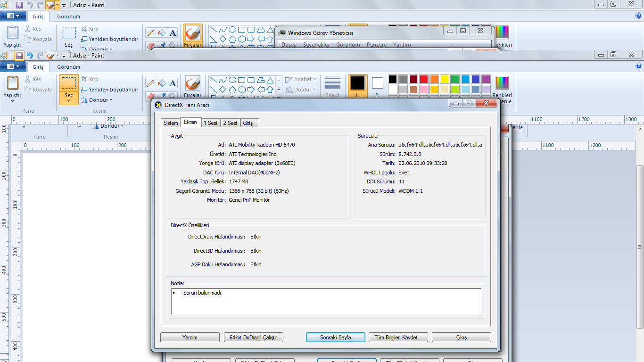Click the Sonraki Sayfa button
This screenshot has width=644, height=362.
335,337
